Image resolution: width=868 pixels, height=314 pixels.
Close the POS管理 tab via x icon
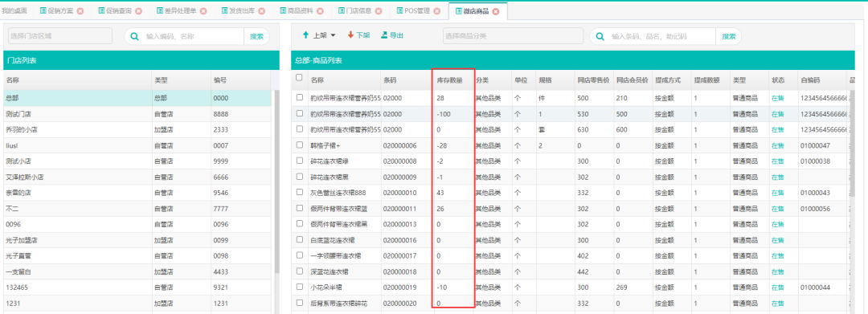pos(436,11)
